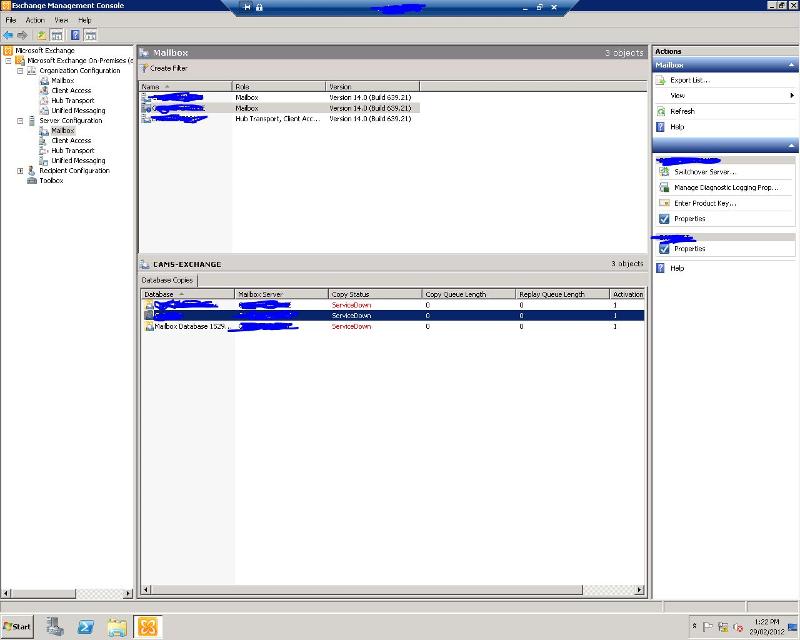Image resolution: width=800 pixels, height=640 pixels.
Task: Click Exchange Management Console taskbar icon
Action: [x=147, y=627]
